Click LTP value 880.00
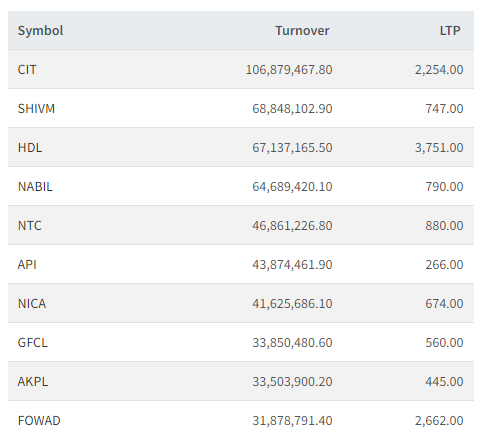Image resolution: width=483 pixels, height=436 pixels. (x=444, y=226)
